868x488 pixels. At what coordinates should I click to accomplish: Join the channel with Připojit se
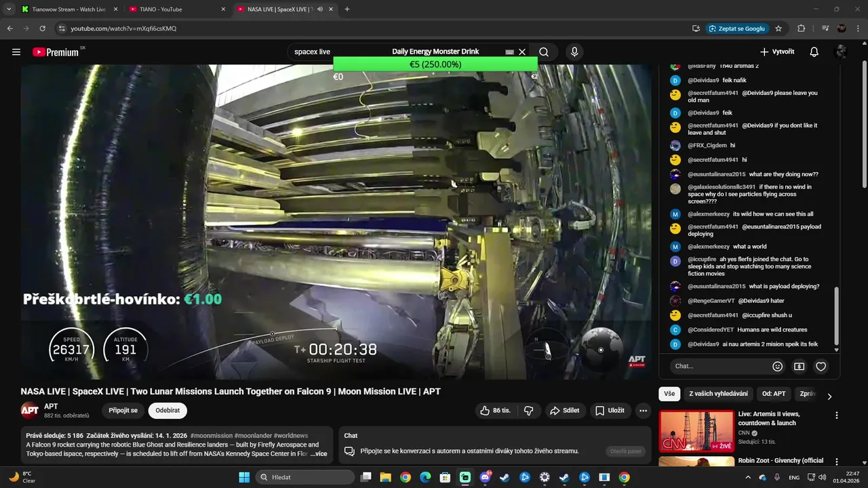(123, 411)
